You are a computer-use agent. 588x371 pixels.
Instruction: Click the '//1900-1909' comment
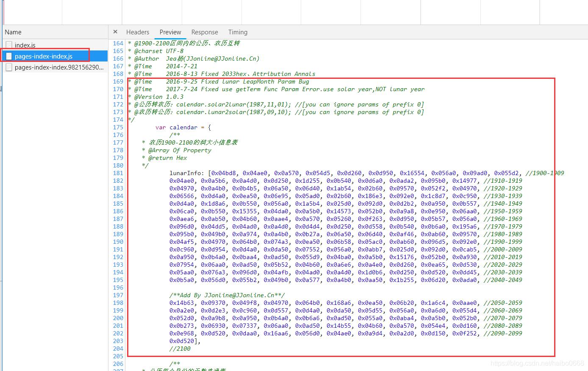click(x=545, y=173)
